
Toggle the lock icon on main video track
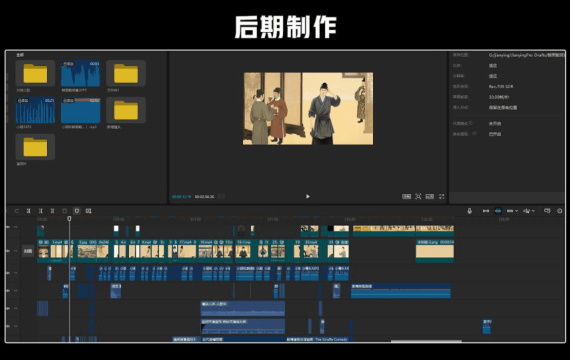pos(8,251)
